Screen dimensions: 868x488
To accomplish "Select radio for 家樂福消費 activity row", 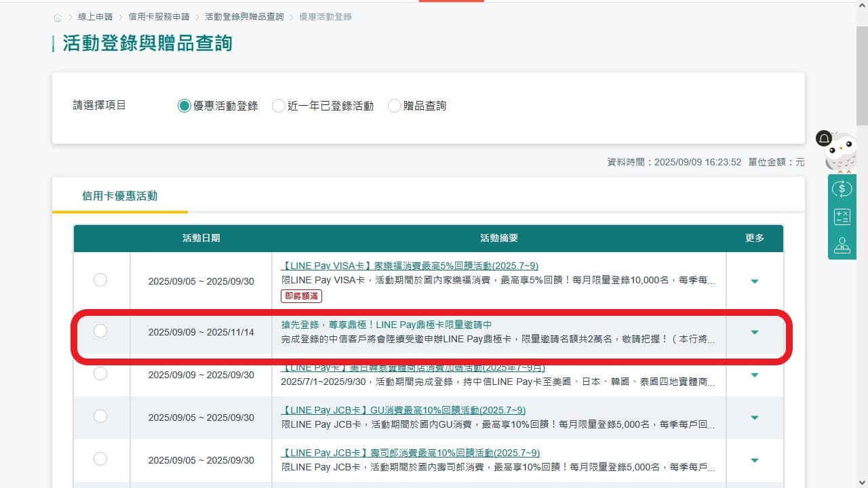I will (100, 280).
